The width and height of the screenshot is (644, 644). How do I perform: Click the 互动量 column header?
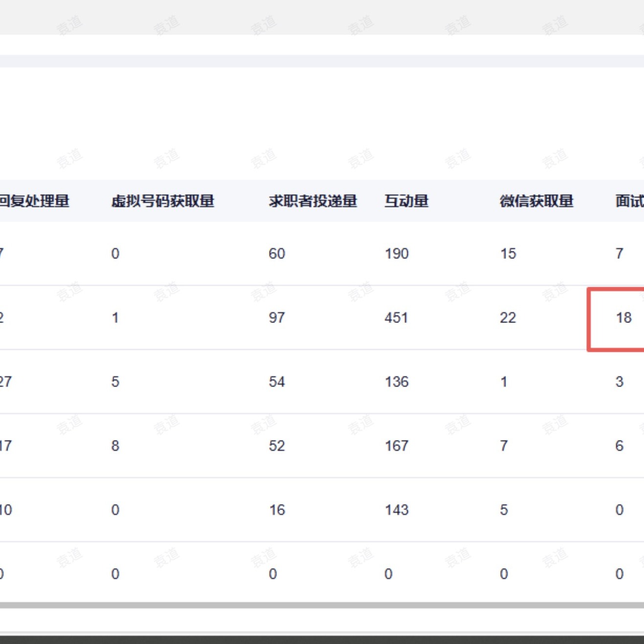pyautogui.click(x=406, y=201)
